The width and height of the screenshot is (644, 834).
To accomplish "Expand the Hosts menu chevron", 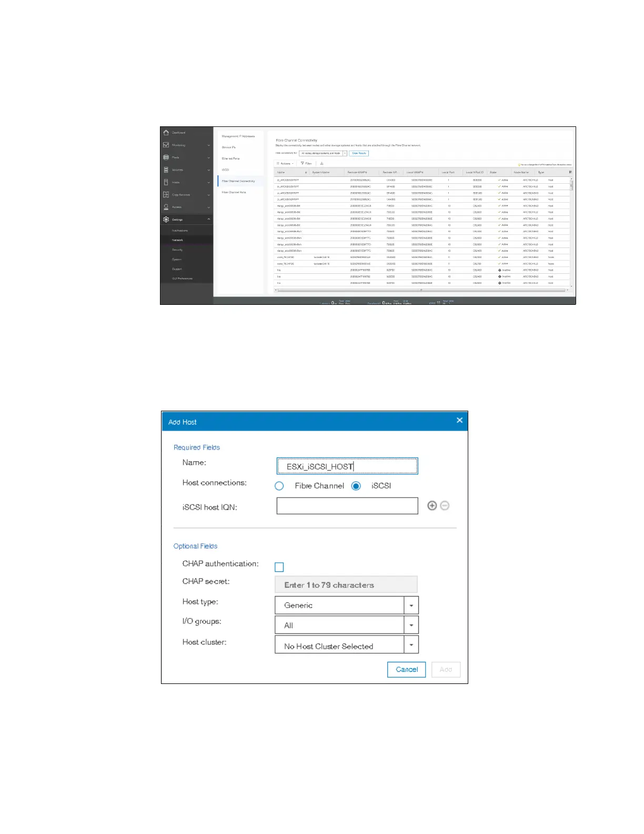I will (x=209, y=182).
